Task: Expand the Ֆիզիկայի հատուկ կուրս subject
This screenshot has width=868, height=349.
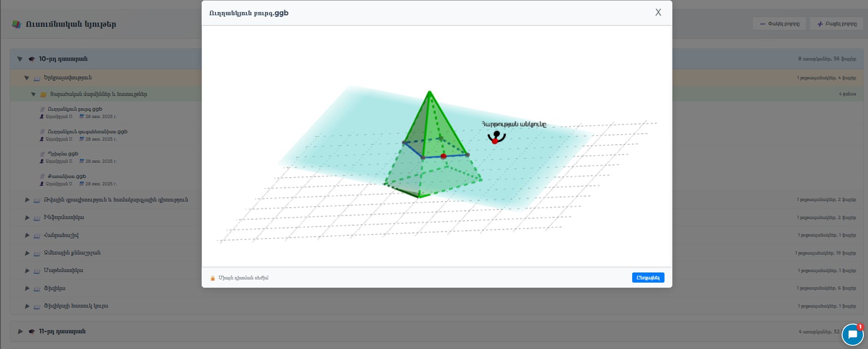Action: (27, 306)
